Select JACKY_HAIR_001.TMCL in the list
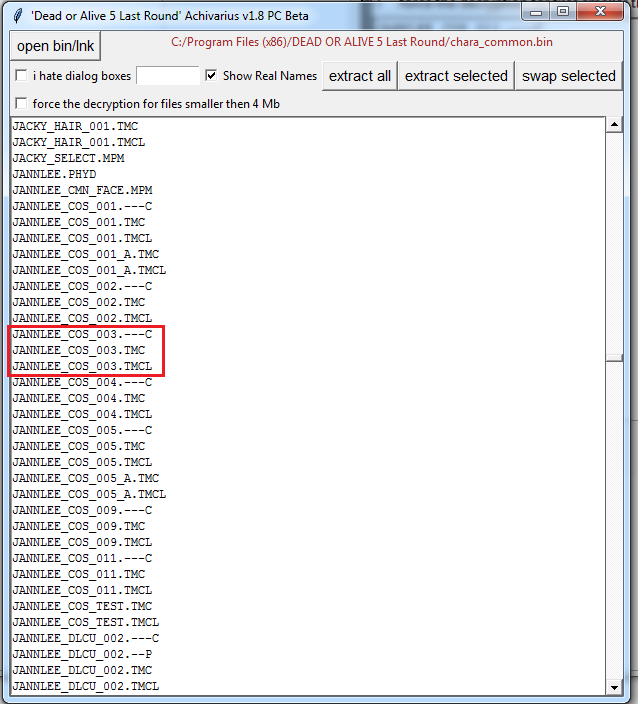 [79, 142]
